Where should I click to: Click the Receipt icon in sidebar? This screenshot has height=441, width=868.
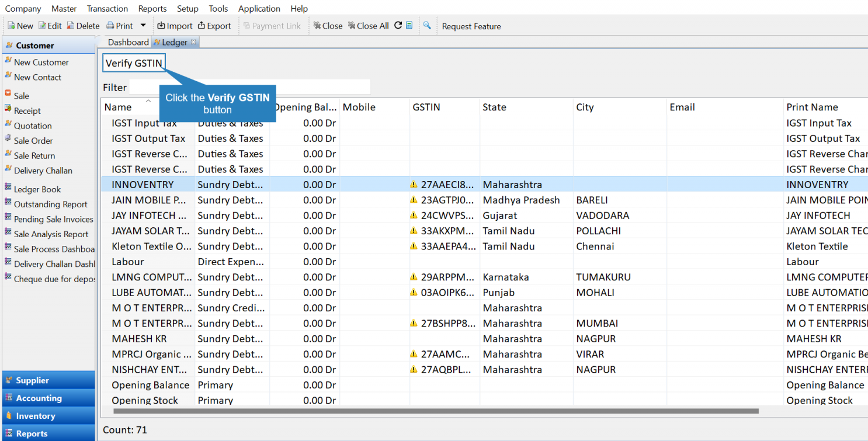pyautogui.click(x=8, y=108)
